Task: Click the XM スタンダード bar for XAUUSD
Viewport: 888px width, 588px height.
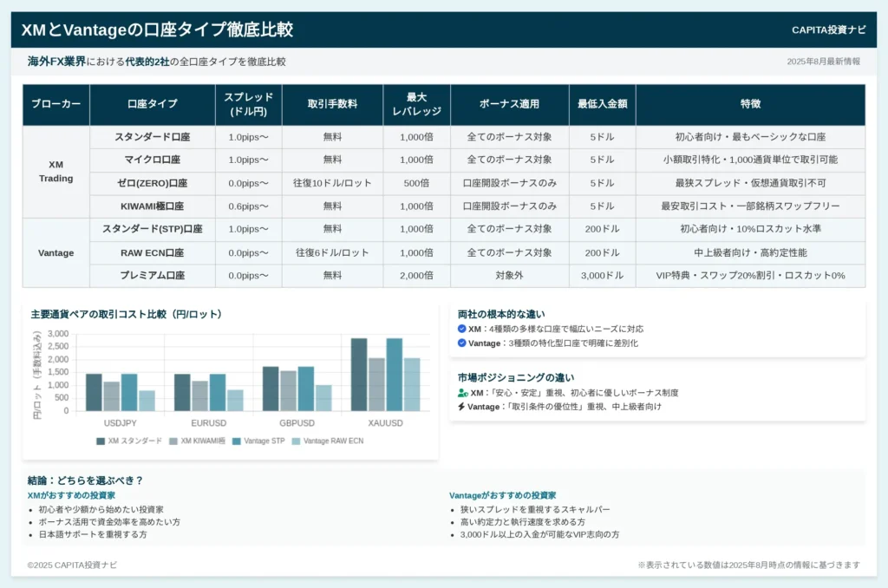Action: (359, 375)
